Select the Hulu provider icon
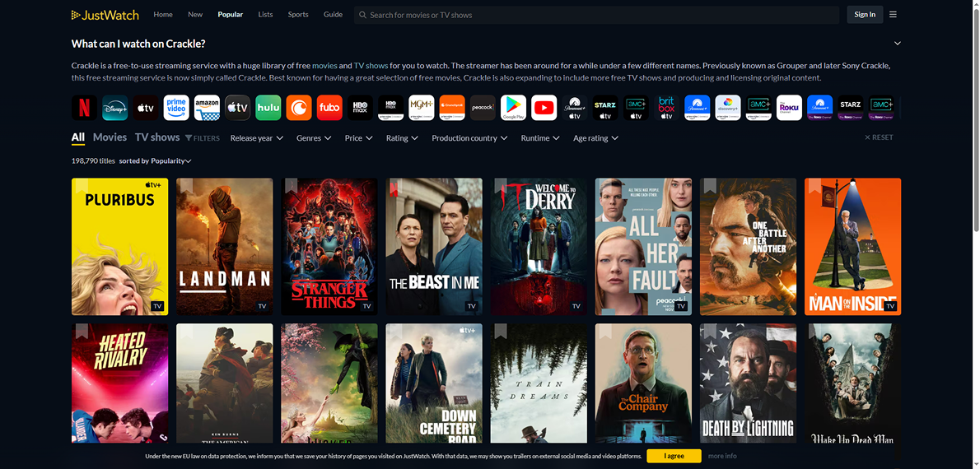Image resolution: width=980 pixels, height=469 pixels. point(268,108)
